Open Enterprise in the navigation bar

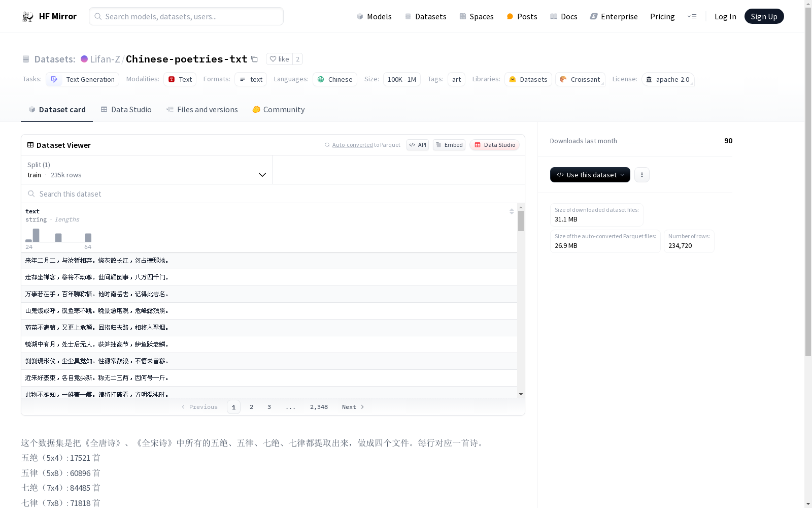click(x=614, y=16)
